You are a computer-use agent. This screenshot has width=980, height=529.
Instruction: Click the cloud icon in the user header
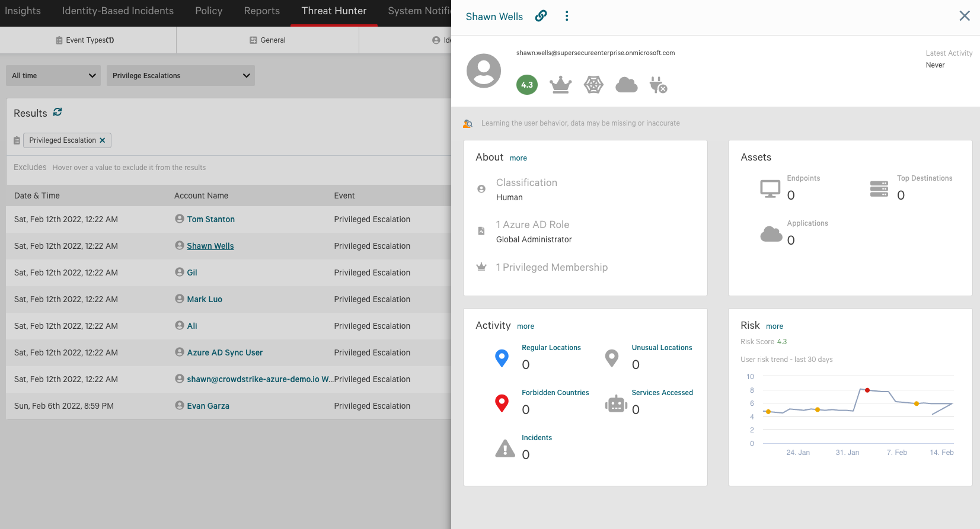pyautogui.click(x=626, y=85)
